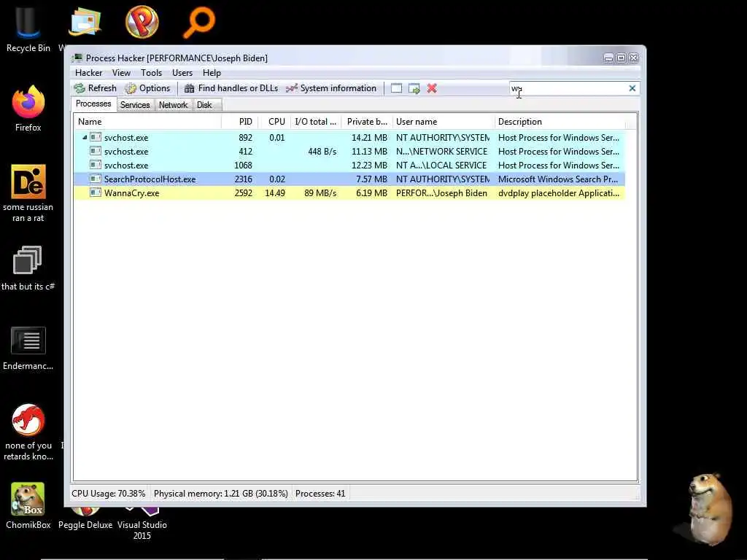This screenshot has width=747, height=560.
Task: Select the Processes tab
Action: click(93, 104)
